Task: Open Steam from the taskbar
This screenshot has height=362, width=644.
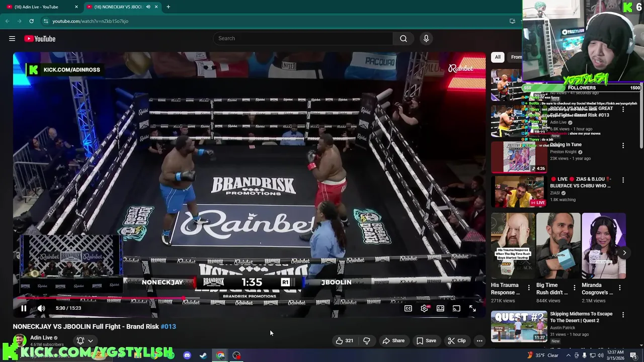Action: coord(203,355)
